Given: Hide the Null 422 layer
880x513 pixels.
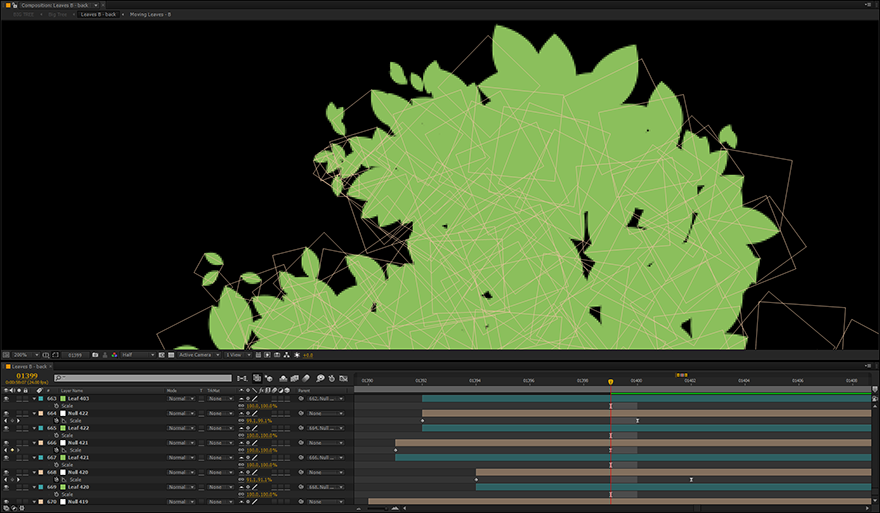Looking at the screenshot, I should pos(6,413).
